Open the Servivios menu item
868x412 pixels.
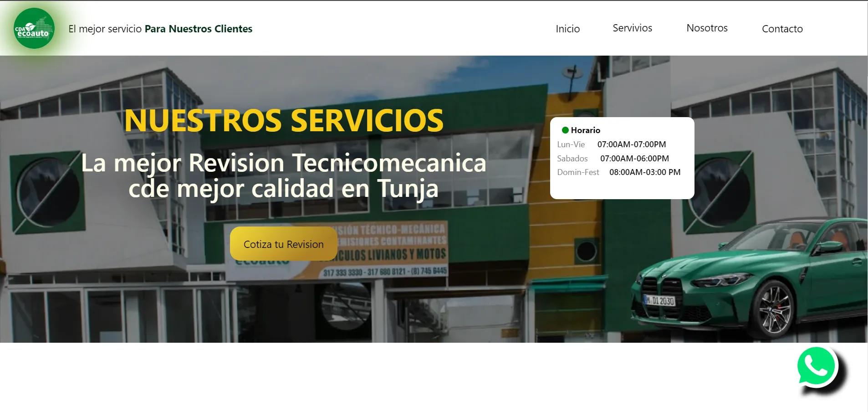(x=632, y=28)
